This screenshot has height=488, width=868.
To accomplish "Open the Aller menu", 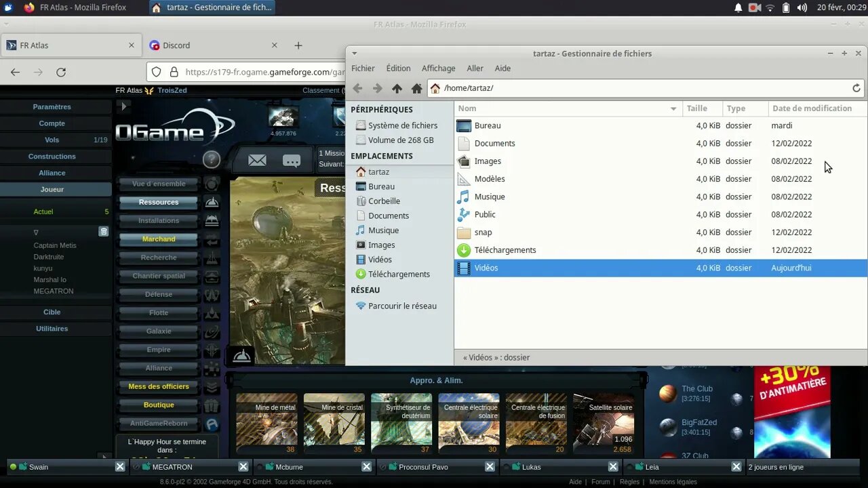I will click(475, 68).
